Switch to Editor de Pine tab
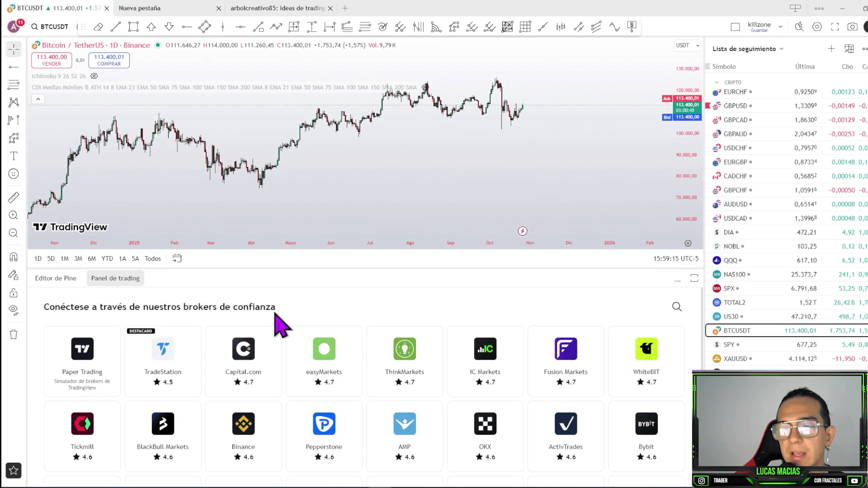Screen dimensions: 868x488 [x=56, y=278]
